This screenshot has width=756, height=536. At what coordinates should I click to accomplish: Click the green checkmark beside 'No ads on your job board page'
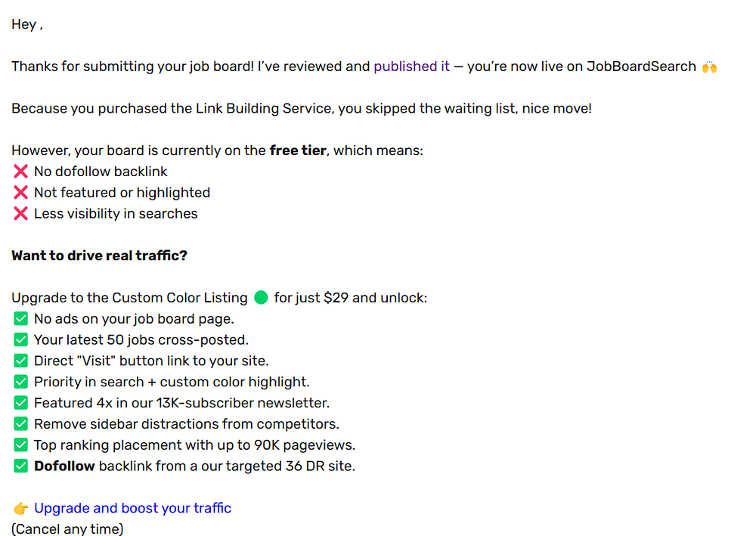tap(20, 318)
